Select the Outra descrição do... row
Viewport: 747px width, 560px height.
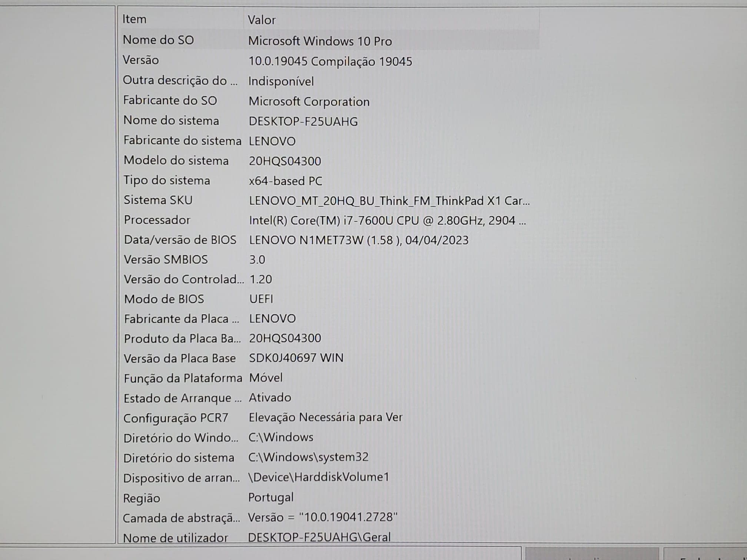329,80
